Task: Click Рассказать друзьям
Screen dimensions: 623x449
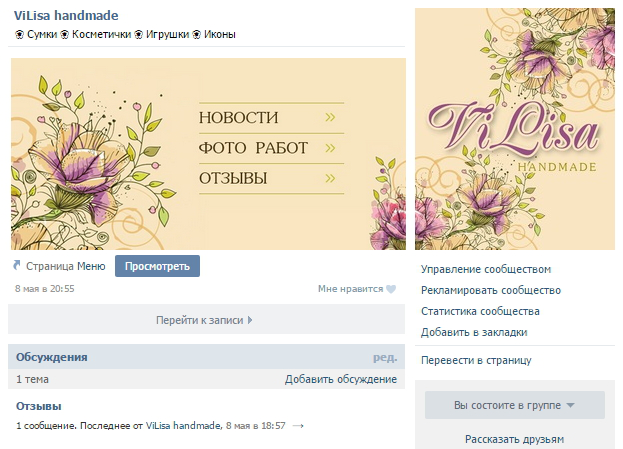Action: (515, 439)
